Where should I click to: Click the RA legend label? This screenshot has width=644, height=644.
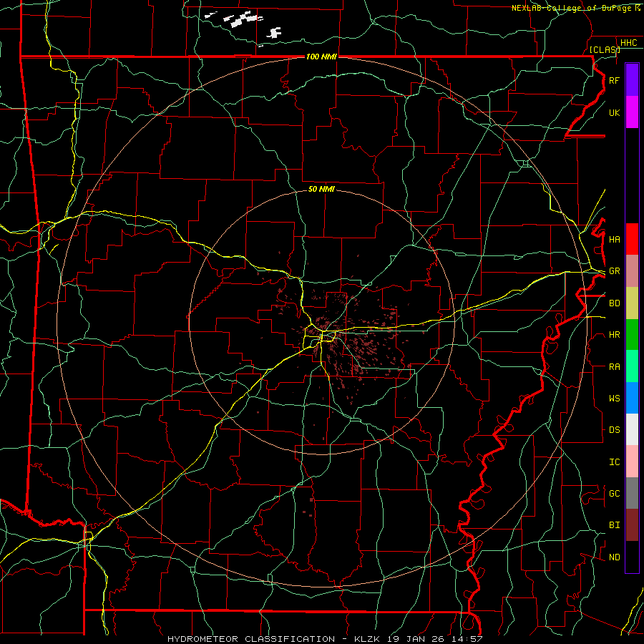pyautogui.click(x=614, y=366)
